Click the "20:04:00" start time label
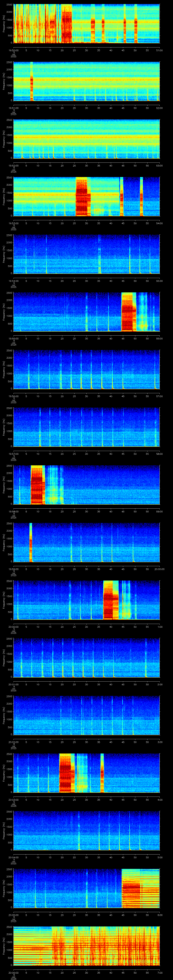 (14, 857)
